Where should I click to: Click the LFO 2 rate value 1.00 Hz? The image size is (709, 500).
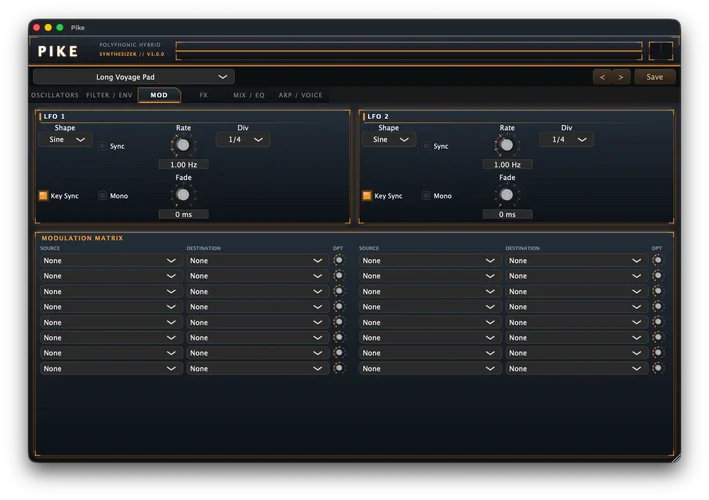pyautogui.click(x=507, y=165)
